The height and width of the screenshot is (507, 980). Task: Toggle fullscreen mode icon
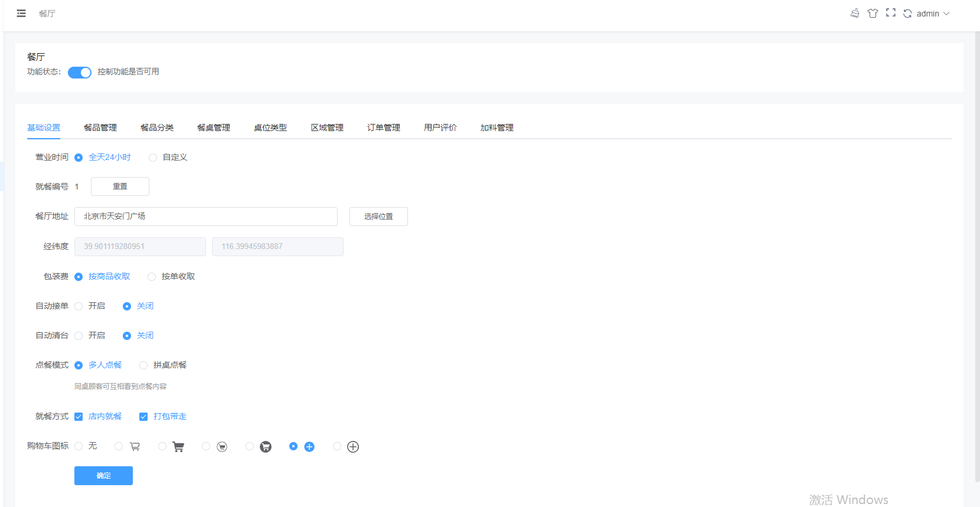[891, 13]
